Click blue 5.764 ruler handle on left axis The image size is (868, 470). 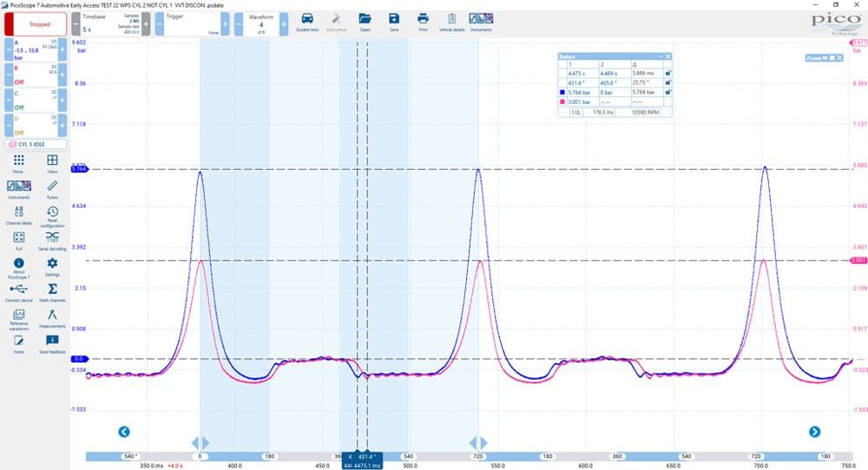(x=79, y=169)
